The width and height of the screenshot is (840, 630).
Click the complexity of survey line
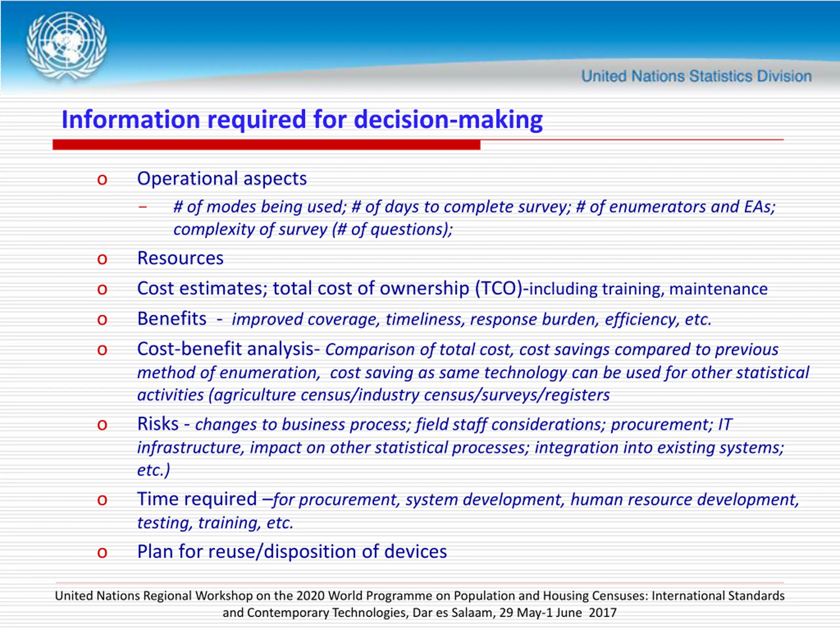pos(313,229)
